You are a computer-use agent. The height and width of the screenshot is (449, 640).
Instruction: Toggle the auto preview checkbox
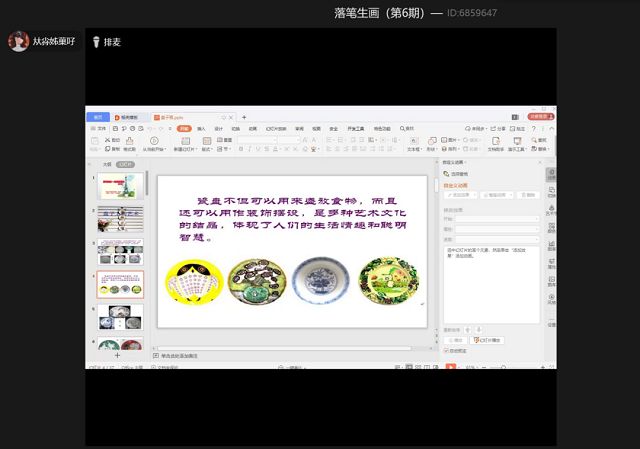point(446,351)
